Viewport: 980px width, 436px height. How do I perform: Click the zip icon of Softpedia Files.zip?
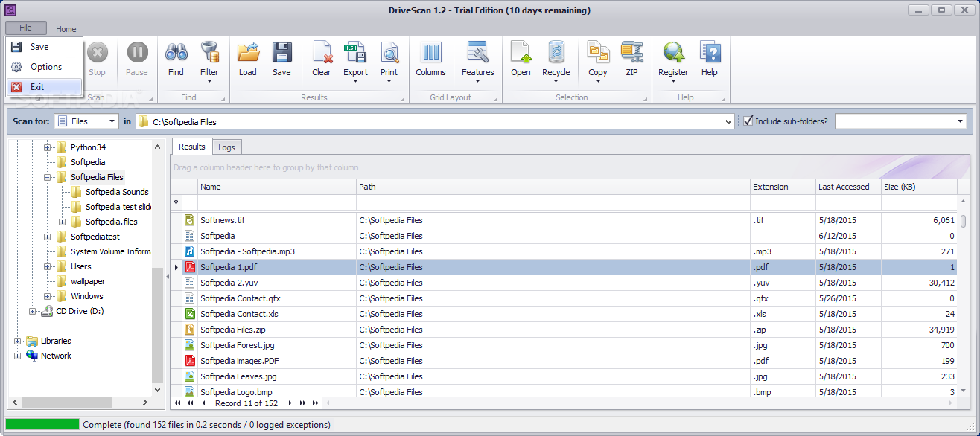189,330
